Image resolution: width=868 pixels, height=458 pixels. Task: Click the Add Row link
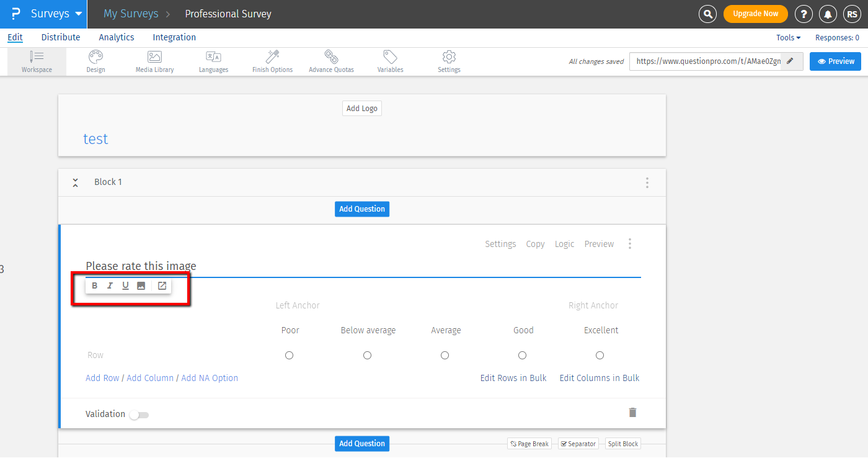click(x=102, y=378)
